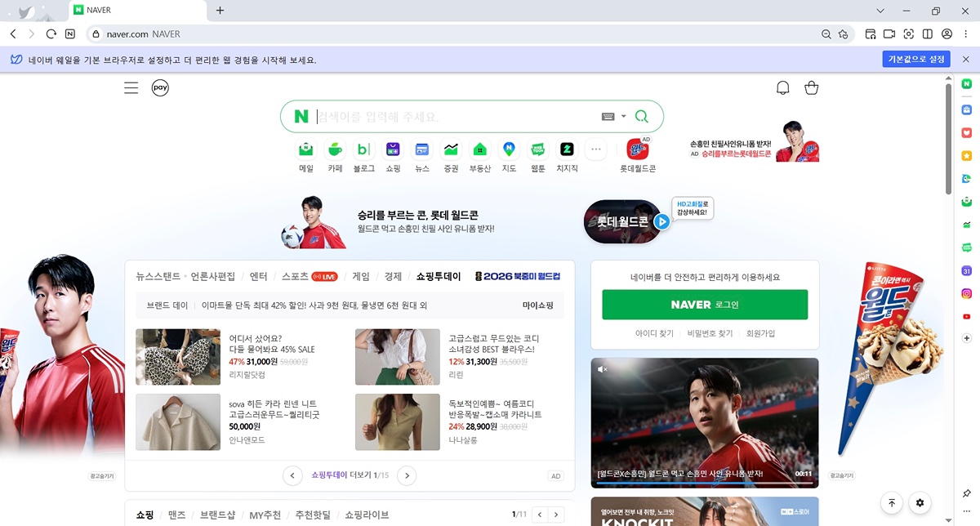Go back in browser
Screen dimensions: 980x526
(x=13, y=34)
